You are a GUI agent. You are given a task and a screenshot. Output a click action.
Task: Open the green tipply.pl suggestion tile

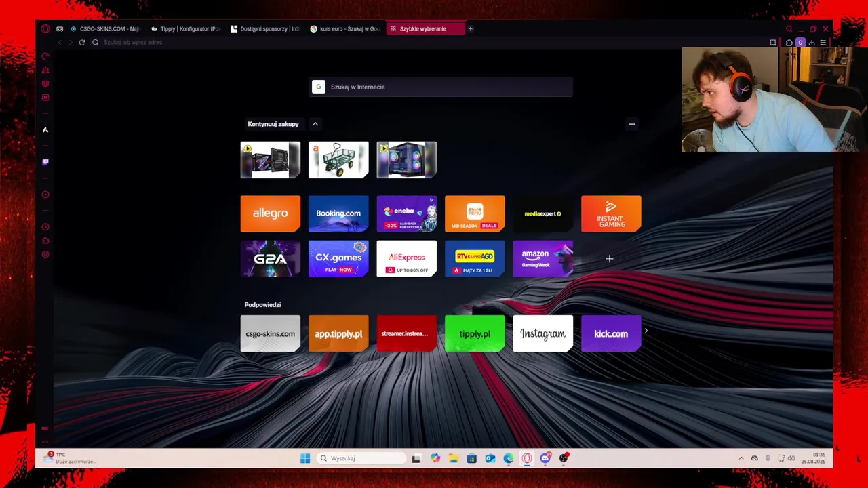click(x=475, y=333)
